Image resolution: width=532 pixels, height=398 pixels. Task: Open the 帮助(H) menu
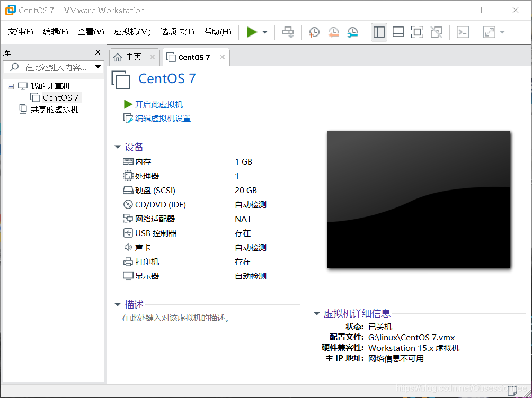(217, 32)
